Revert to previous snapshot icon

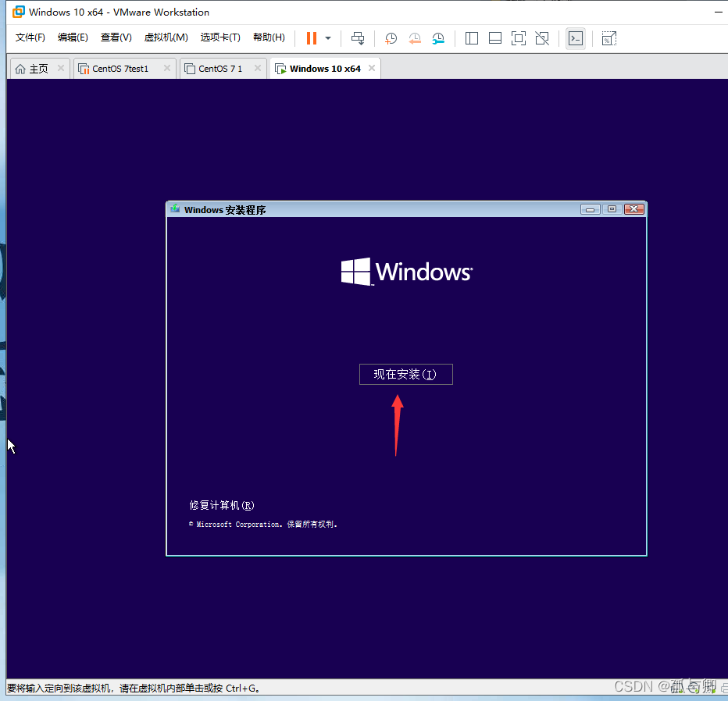(415, 38)
